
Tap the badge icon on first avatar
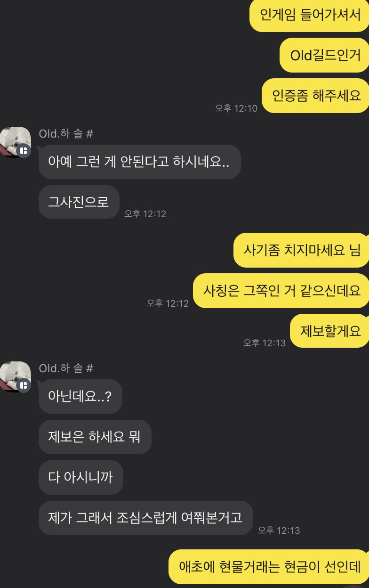[24, 151]
